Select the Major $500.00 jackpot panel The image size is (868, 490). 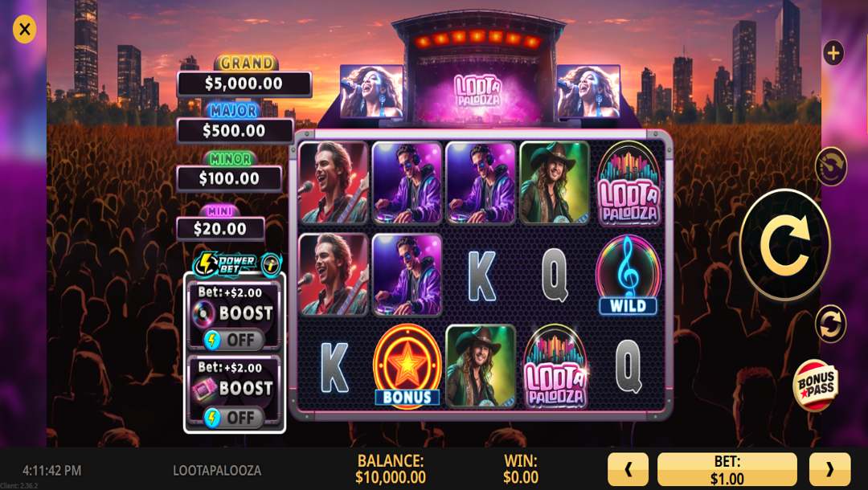point(235,124)
